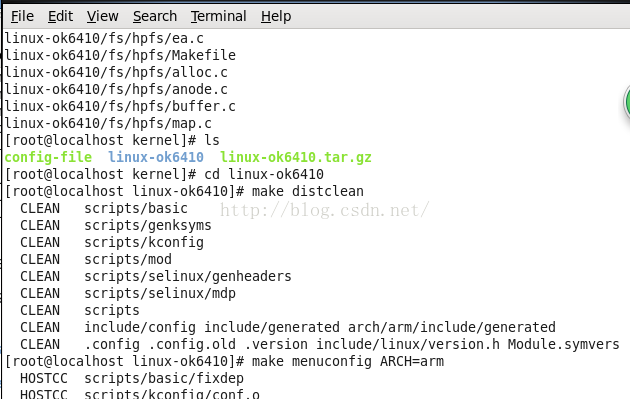The image size is (630, 399).
Task: Click the linux-ok6410/fs/hpfs/alloc.c line
Action: 116,72
